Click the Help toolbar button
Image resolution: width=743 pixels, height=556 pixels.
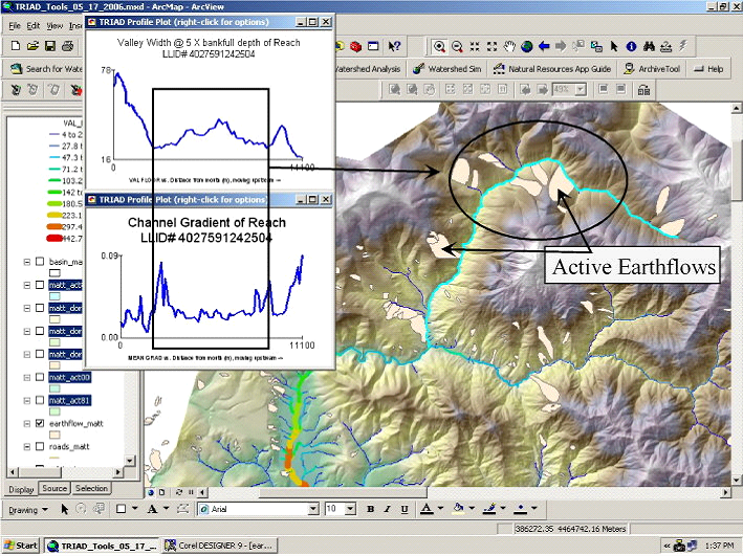[x=709, y=69]
